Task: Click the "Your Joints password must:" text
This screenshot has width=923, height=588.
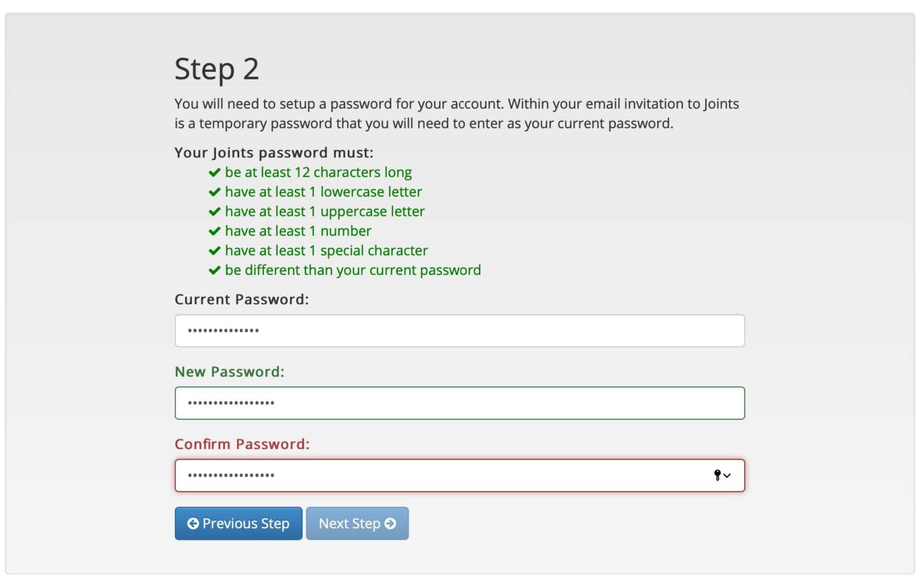Action: 274,153
